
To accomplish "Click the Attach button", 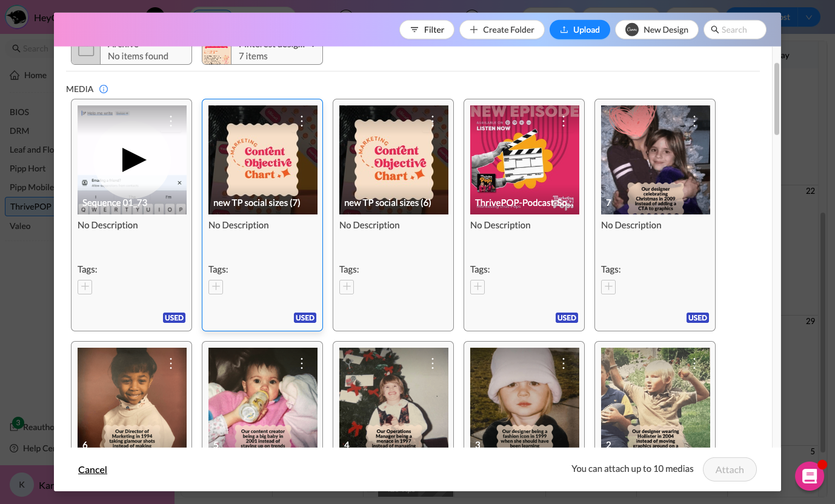I will (x=730, y=469).
